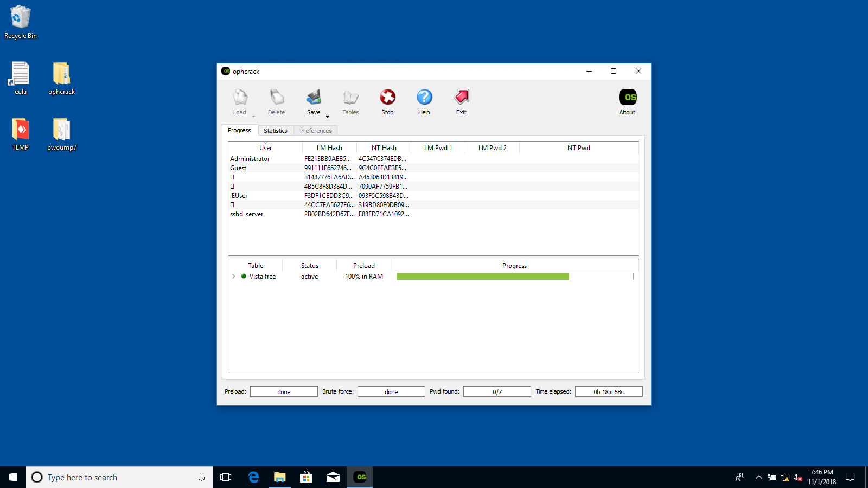Click NT hash 7090AF7759FB1...

(x=383, y=187)
